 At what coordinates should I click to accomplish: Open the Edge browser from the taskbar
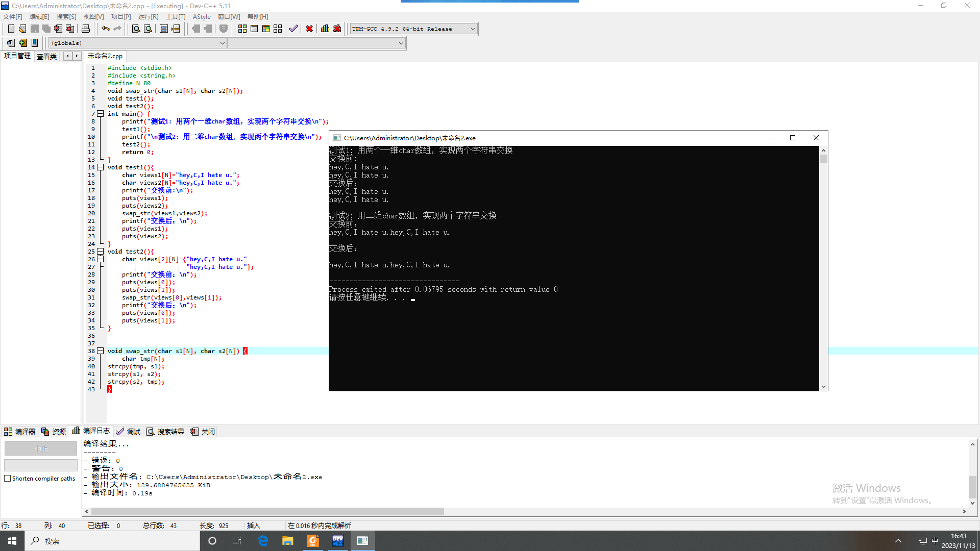(263, 541)
